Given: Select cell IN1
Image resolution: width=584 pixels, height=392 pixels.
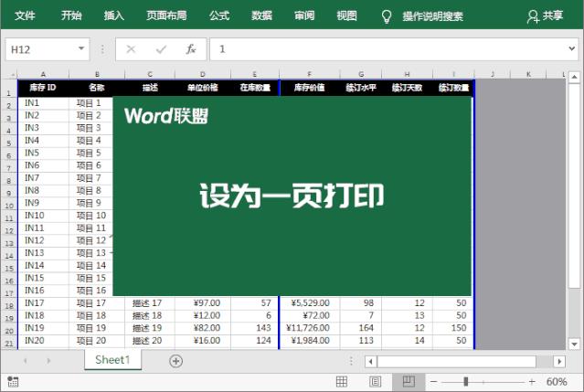Looking at the screenshot, I should [x=43, y=103].
